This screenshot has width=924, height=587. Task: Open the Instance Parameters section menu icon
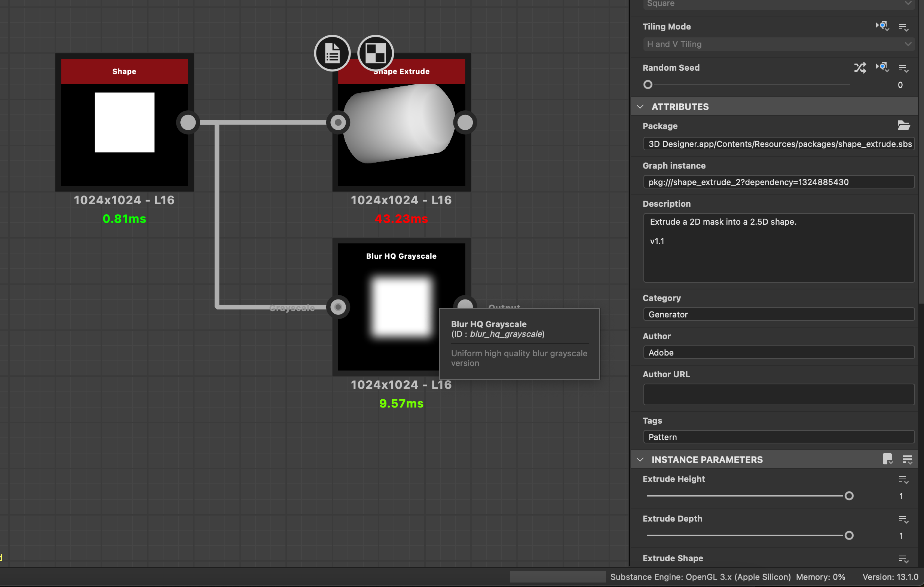tap(907, 459)
